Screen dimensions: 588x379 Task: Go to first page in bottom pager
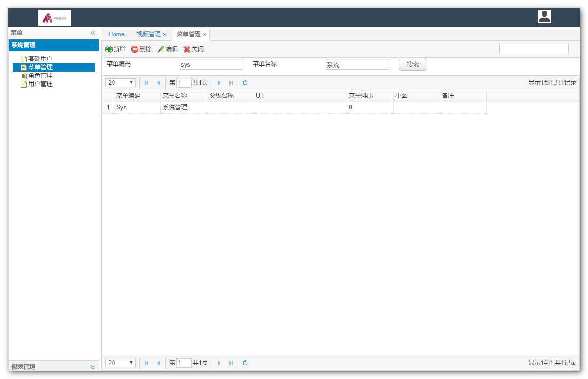pyautogui.click(x=147, y=363)
